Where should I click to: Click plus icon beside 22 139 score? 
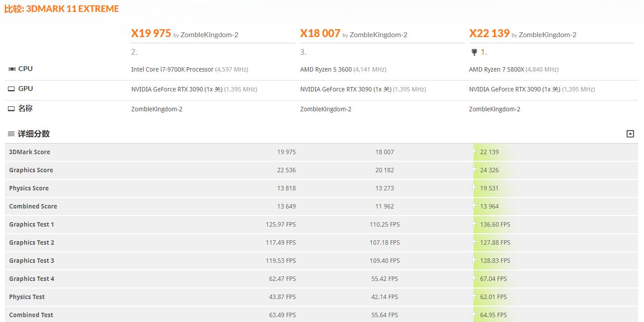(474, 151)
